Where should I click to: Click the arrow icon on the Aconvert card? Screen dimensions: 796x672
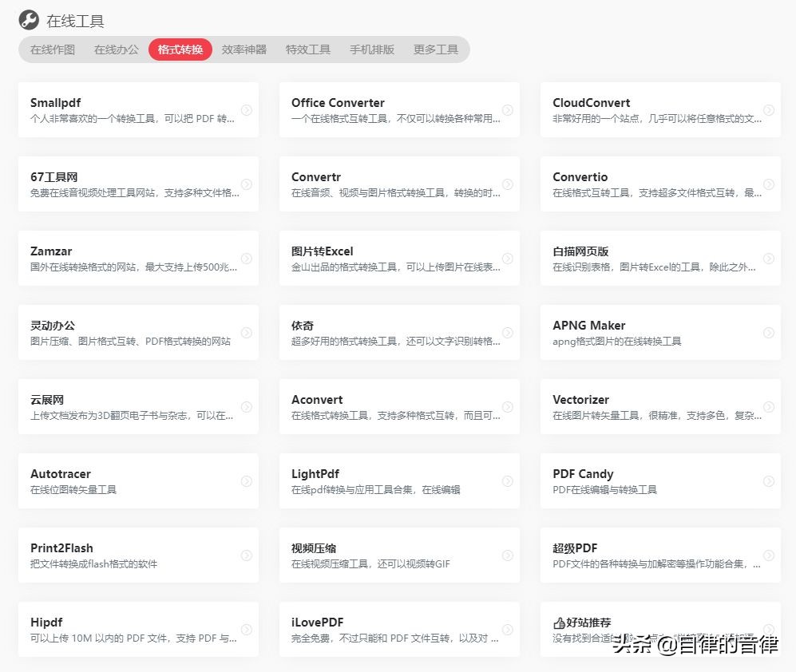click(508, 406)
